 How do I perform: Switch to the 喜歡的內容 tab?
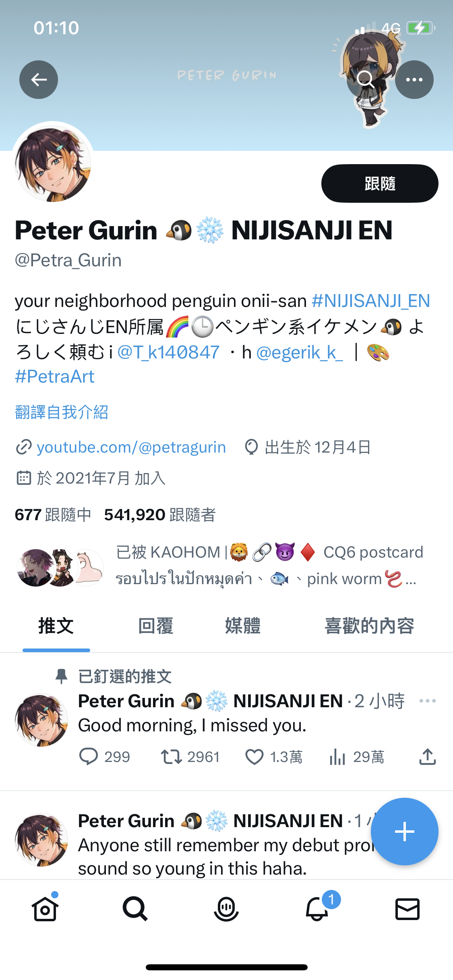(370, 626)
